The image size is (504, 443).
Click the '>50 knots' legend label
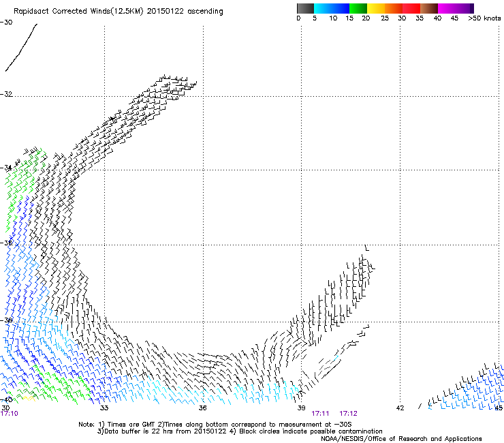(484, 18)
